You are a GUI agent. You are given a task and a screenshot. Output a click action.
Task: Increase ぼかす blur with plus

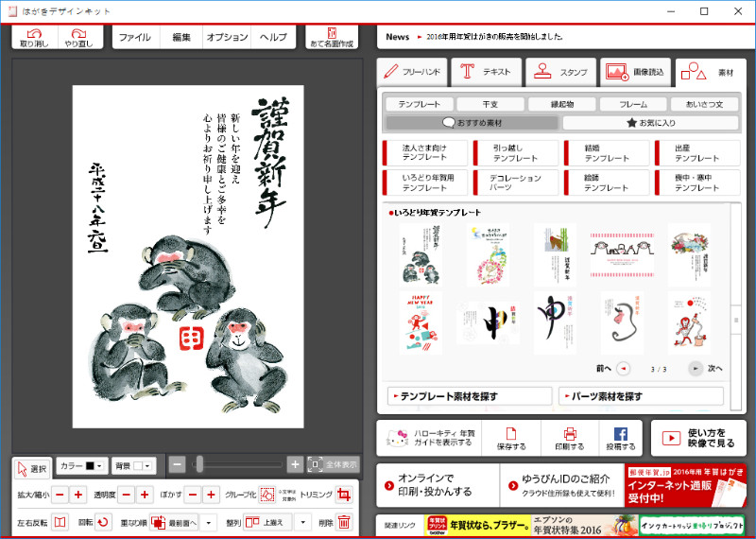(x=211, y=495)
